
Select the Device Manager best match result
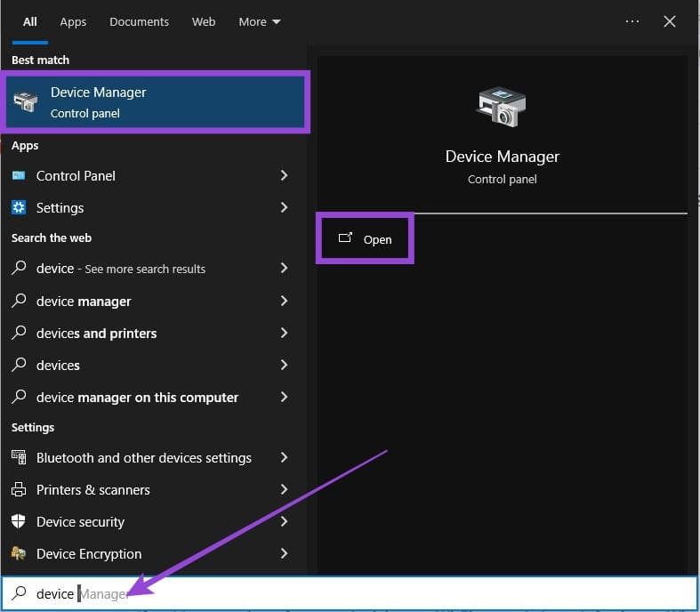pos(155,101)
